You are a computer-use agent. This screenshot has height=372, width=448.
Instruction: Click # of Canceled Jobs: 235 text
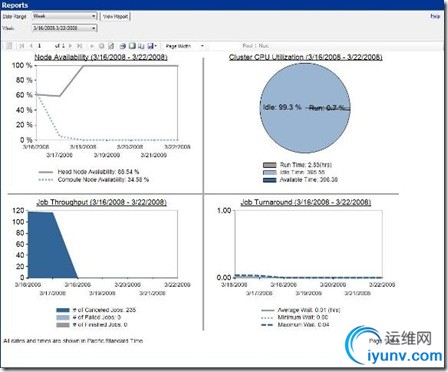[104, 310]
